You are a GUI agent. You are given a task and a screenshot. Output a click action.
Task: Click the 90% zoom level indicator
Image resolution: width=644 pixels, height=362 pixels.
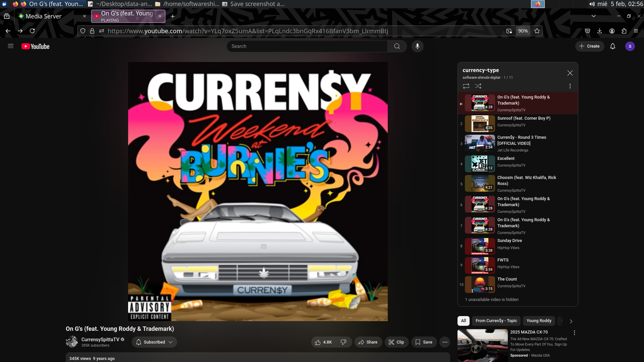(x=523, y=31)
